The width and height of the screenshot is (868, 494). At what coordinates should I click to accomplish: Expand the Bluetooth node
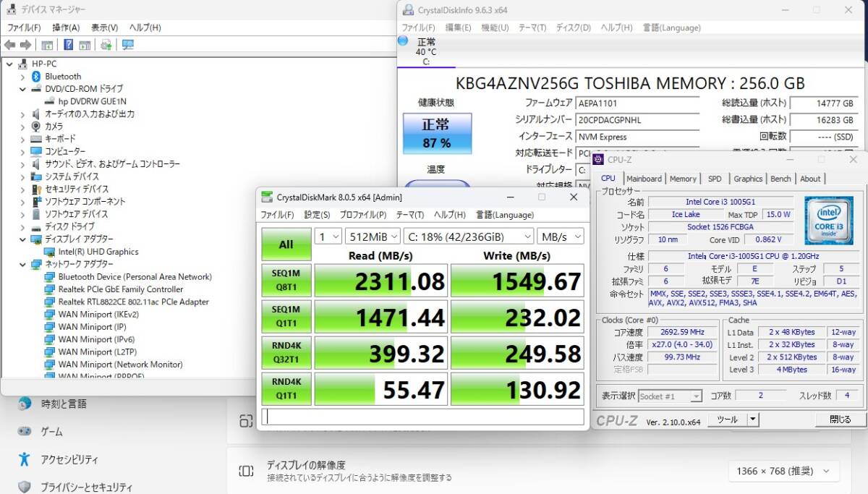click(x=22, y=76)
